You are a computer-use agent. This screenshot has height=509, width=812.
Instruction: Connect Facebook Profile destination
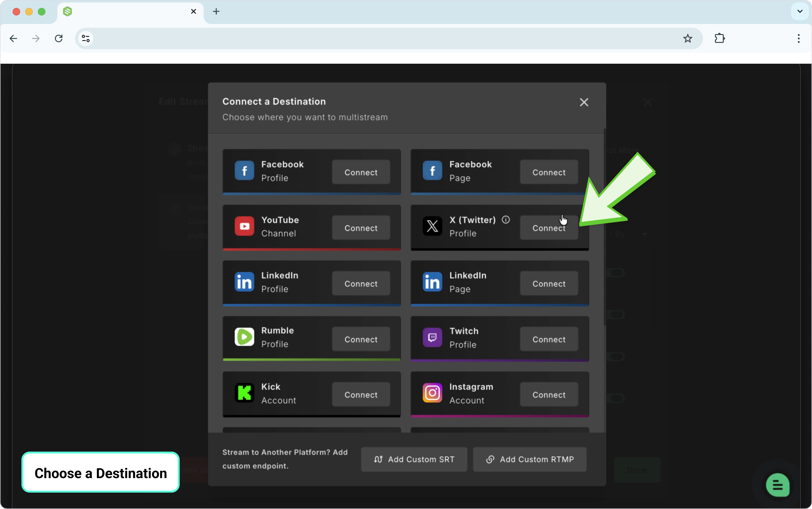coord(361,172)
